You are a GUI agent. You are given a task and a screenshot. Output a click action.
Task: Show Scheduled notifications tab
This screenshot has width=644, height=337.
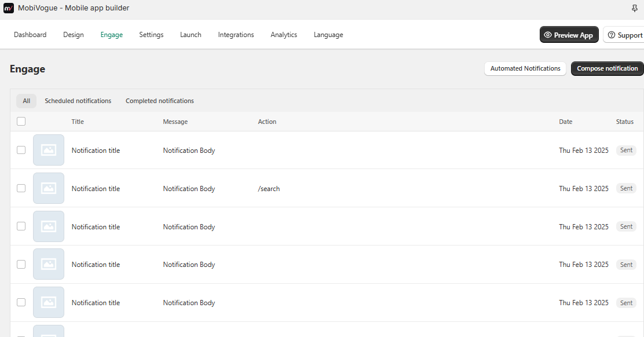click(x=78, y=101)
